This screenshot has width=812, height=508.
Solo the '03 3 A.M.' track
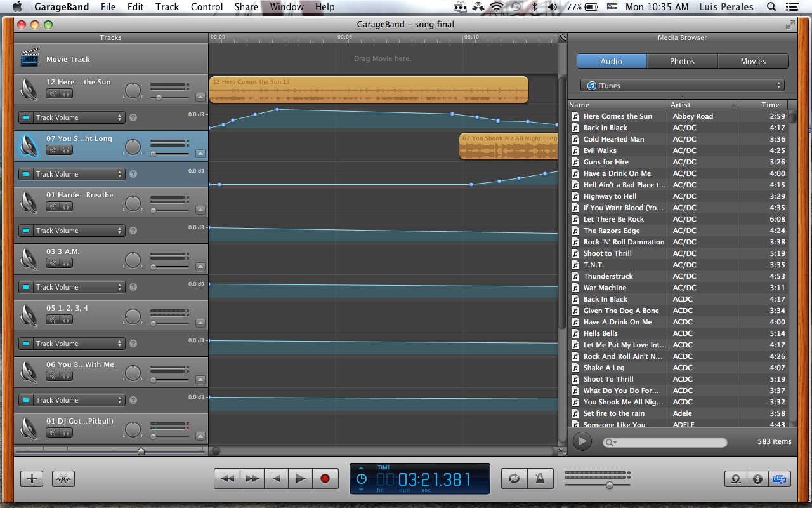pyautogui.click(x=66, y=263)
